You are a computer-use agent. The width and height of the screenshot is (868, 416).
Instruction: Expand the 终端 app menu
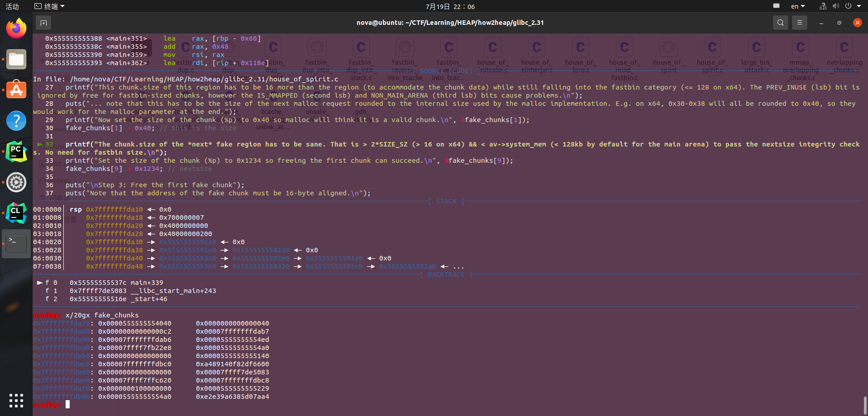pos(50,6)
